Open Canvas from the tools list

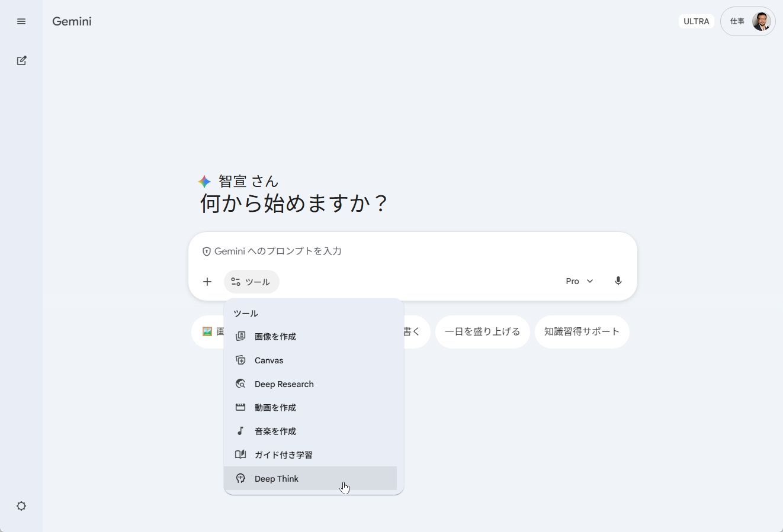(x=268, y=360)
